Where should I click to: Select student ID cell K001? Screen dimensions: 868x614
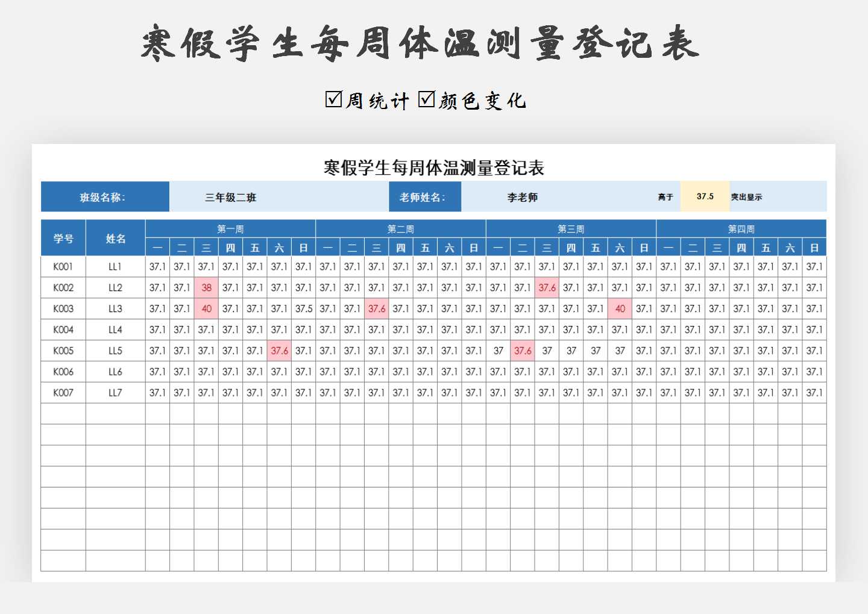(63, 266)
